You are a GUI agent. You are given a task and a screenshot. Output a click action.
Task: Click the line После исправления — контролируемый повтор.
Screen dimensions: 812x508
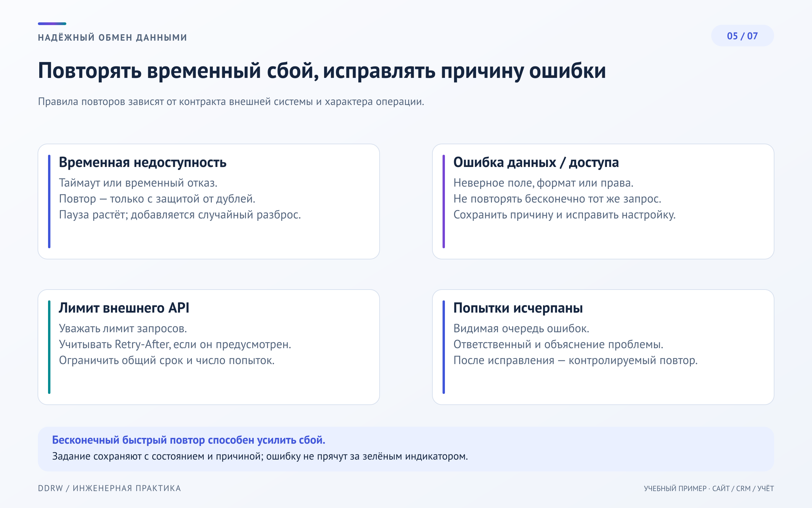[576, 360]
